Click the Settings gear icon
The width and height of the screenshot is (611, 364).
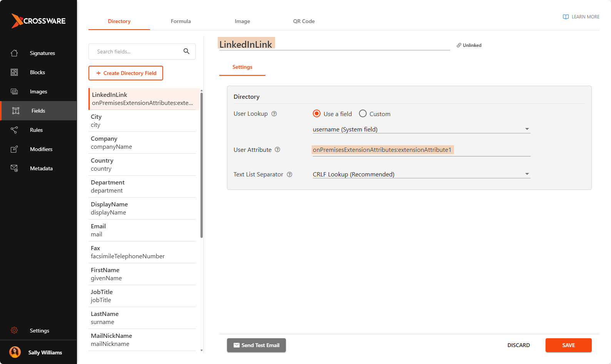click(x=14, y=331)
